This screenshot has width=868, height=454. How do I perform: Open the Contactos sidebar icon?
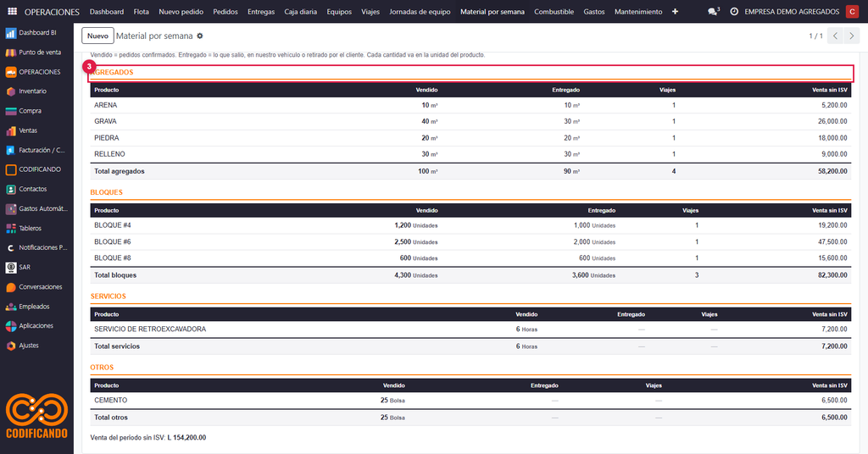pos(10,189)
